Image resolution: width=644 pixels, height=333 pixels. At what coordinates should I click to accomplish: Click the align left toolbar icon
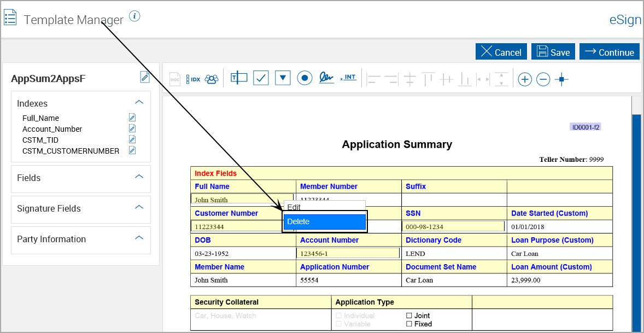tap(373, 78)
